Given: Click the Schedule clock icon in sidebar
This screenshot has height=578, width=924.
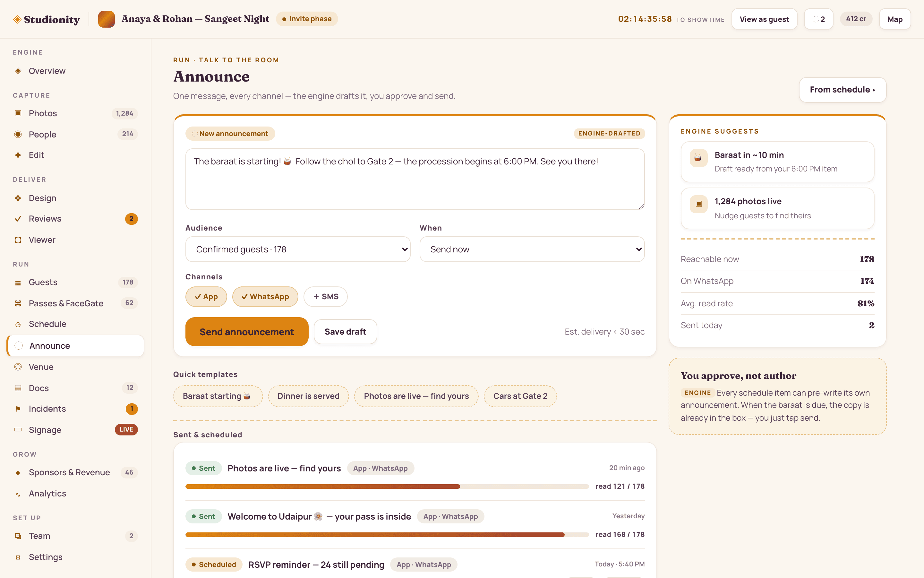Looking at the screenshot, I should [x=18, y=324].
